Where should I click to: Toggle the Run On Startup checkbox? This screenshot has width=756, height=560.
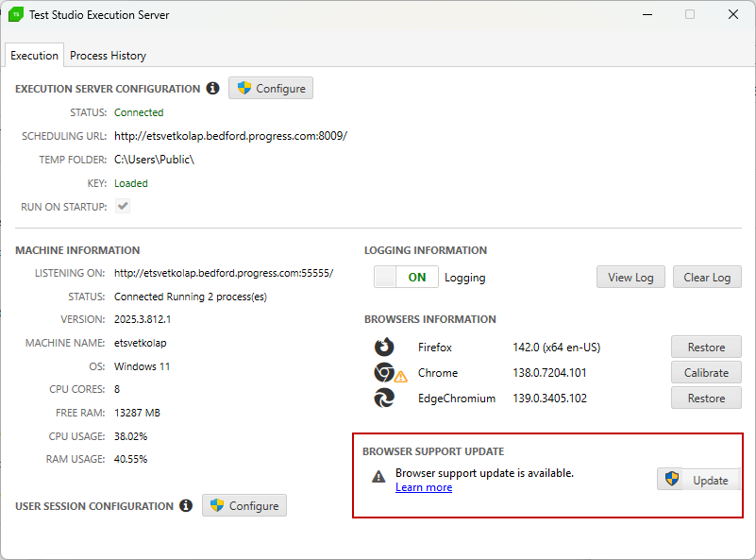pyautogui.click(x=123, y=207)
